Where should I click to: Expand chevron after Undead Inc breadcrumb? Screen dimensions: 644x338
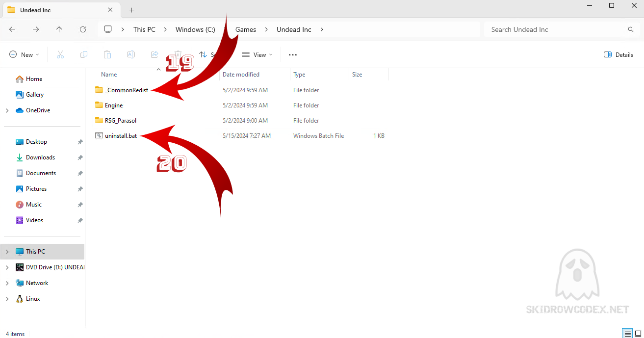pyautogui.click(x=322, y=29)
